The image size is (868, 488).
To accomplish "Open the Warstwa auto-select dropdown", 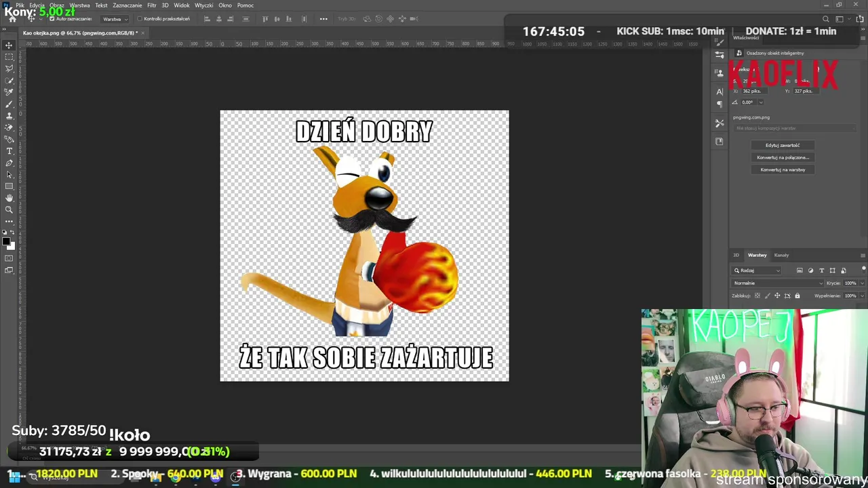I will point(115,19).
